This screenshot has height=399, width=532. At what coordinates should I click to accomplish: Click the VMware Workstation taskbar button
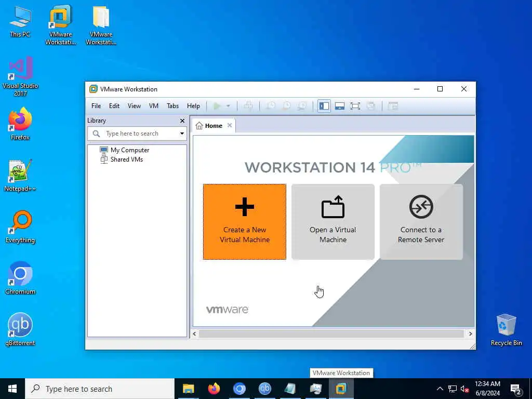pos(341,389)
